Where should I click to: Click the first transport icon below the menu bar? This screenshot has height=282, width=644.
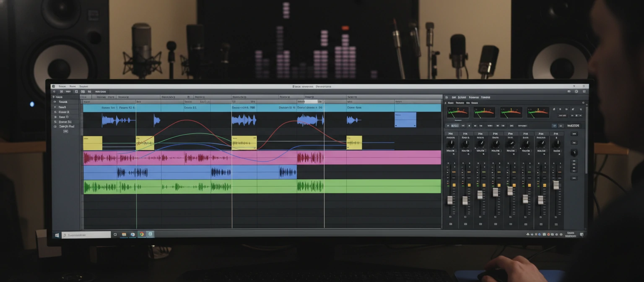pos(54,91)
